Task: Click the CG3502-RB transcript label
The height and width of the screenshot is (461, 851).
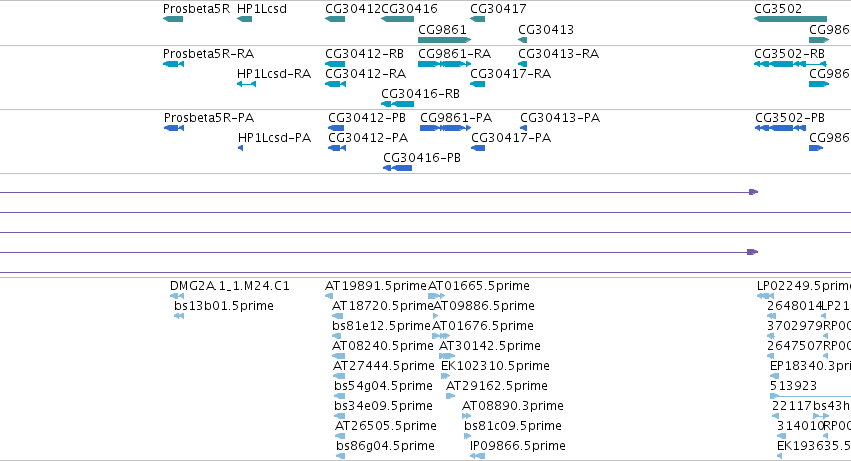Action: click(790, 54)
